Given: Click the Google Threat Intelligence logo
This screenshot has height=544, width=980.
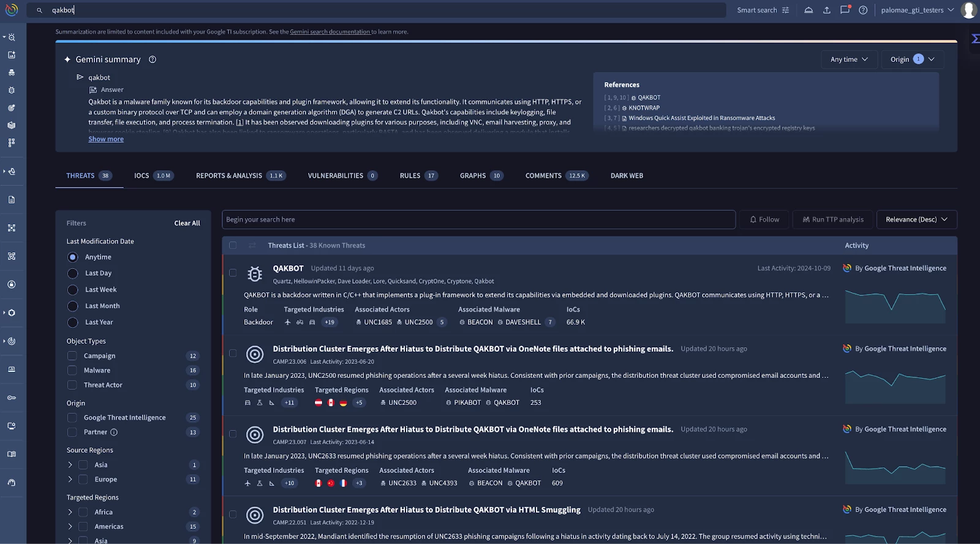Looking at the screenshot, I should pyautogui.click(x=11, y=10).
